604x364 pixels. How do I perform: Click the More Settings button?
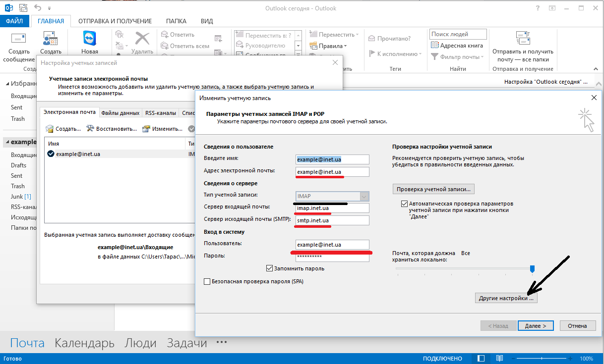pos(506,298)
